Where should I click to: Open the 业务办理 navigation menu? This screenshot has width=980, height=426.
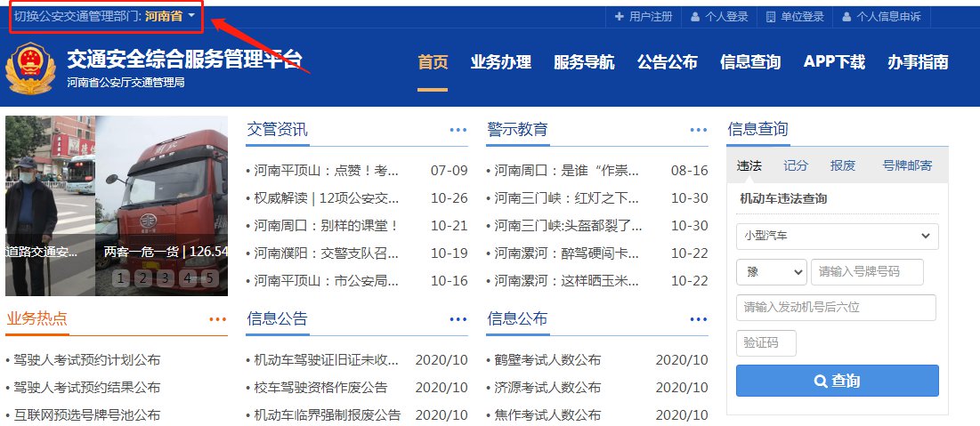500,62
